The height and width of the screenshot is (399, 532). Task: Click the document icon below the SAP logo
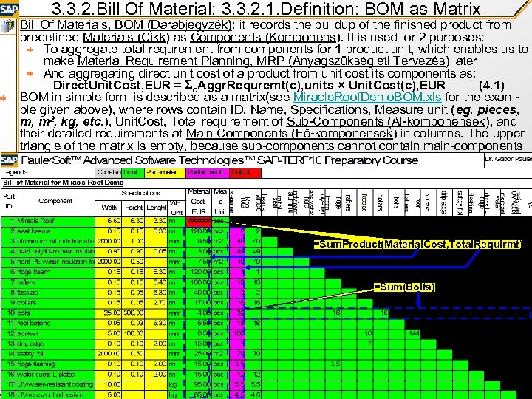[x=7, y=27]
